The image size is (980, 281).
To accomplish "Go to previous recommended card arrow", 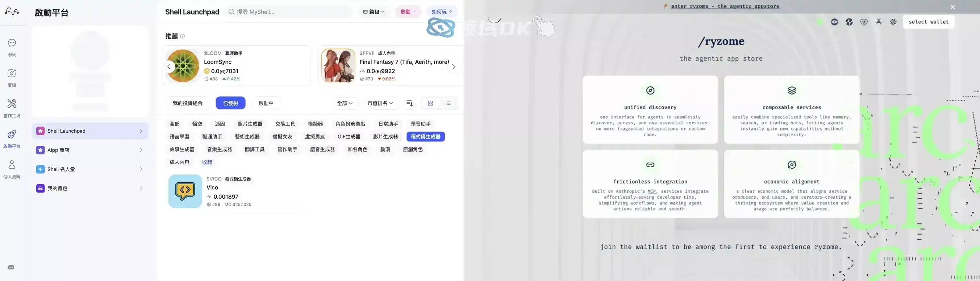I will tap(169, 67).
